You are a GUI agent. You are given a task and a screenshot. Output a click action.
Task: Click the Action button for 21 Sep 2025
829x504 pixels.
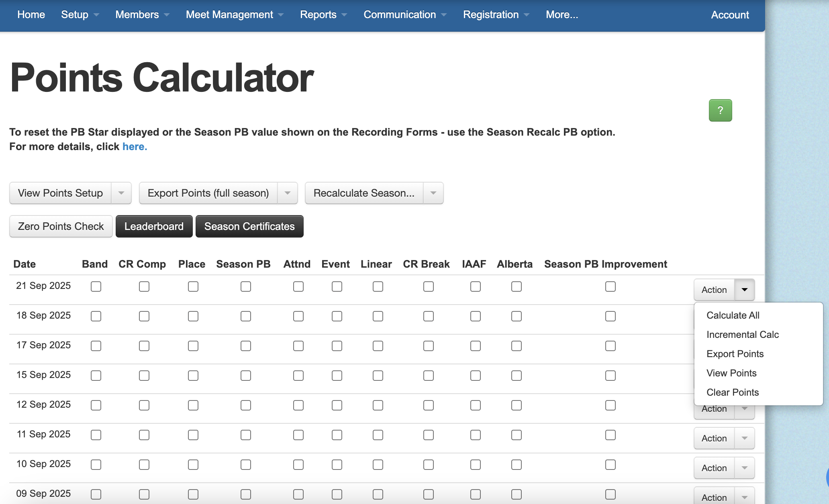click(x=715, y=290)
